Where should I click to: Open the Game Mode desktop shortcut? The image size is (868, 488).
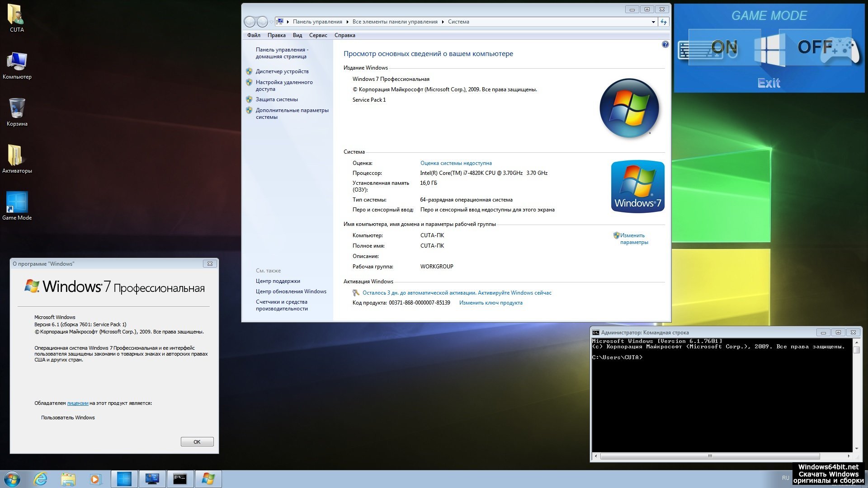17,202
